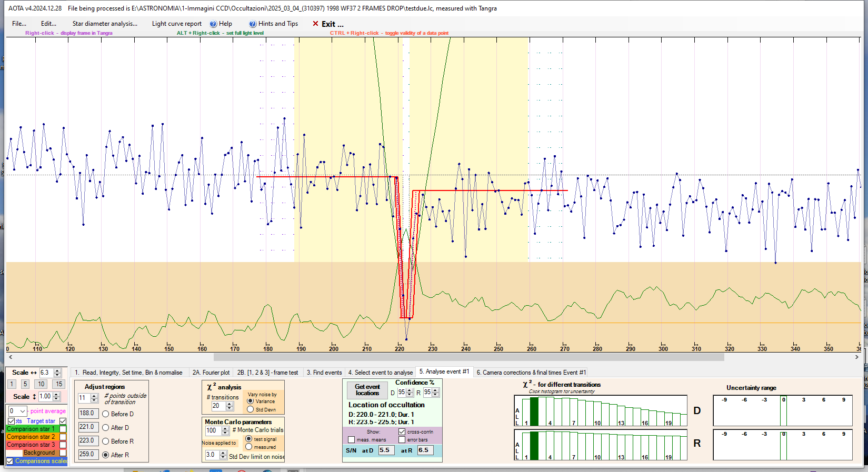Toggle the Target star display checkbox
This screenshot has height=472, width=868.
click(63, 421)
